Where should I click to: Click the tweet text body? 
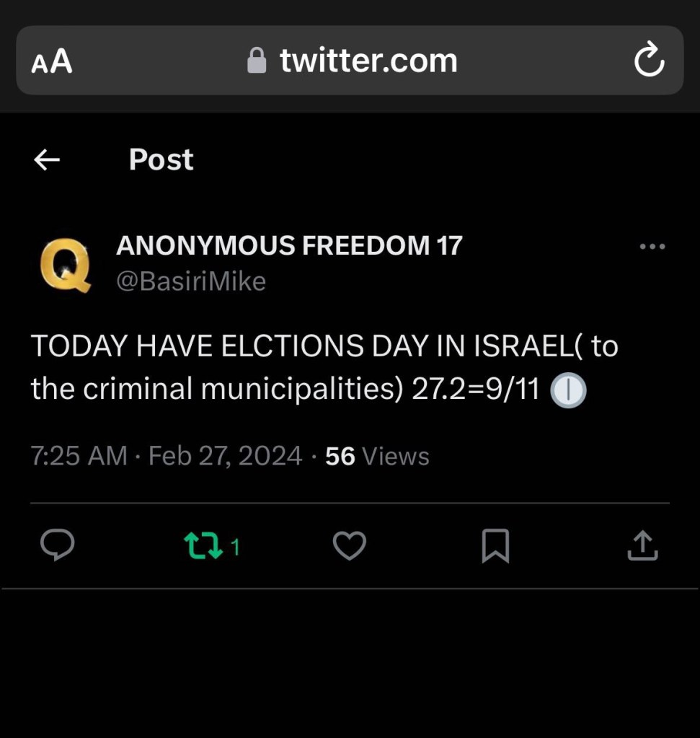click(324, 368)
